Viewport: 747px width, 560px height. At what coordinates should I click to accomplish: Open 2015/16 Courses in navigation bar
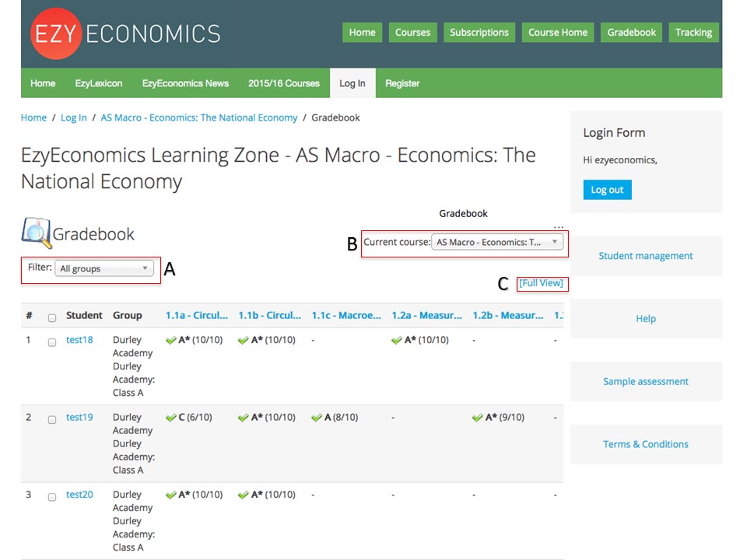point(284,83)
